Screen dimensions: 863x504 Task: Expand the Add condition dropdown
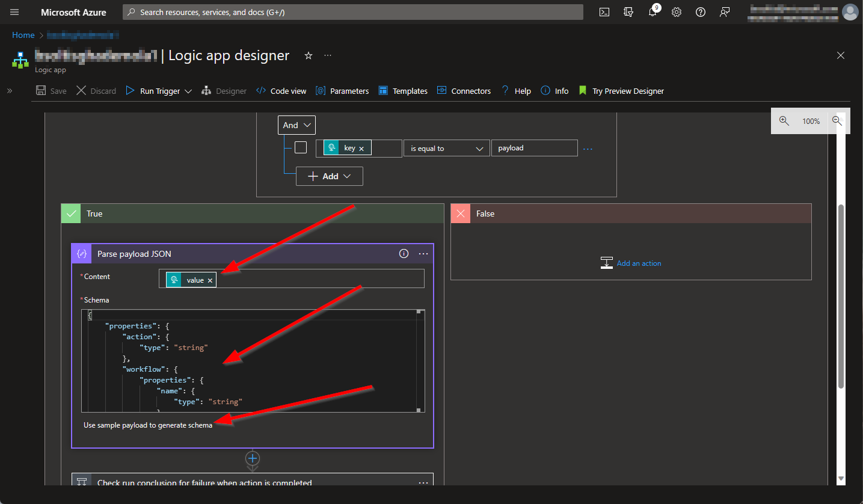tap(329, 176)
